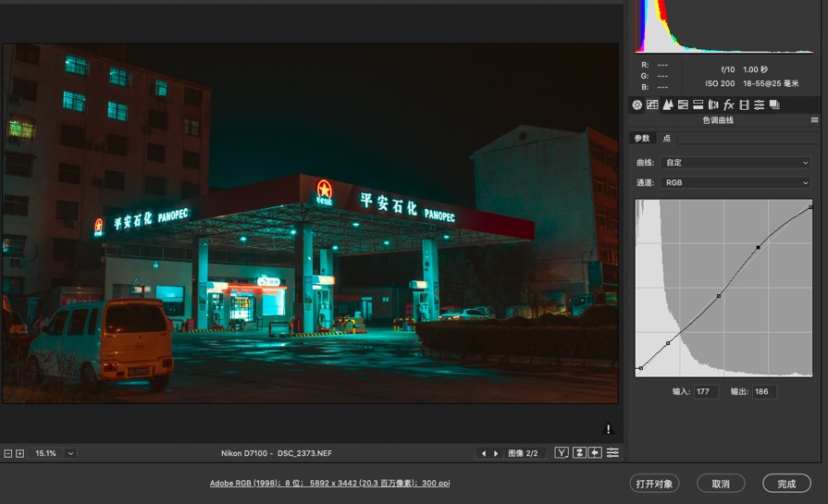Click the histogram at top right
Image resolution: width=828 pixels, height=504 pixels.
724,27
